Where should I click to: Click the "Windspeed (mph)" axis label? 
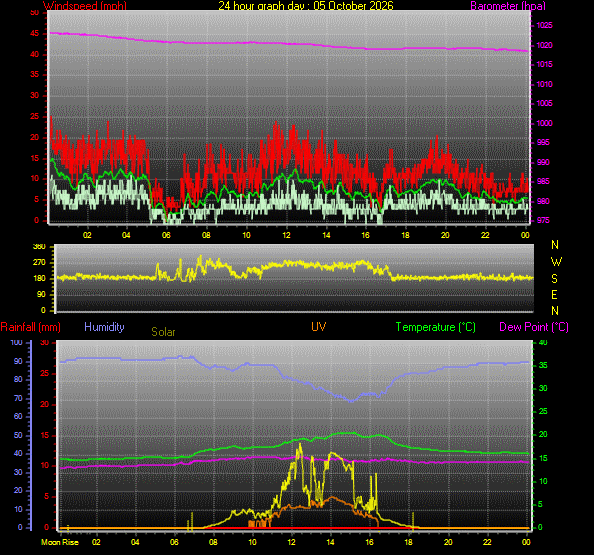pyautogui.click(x=85, y=6)
